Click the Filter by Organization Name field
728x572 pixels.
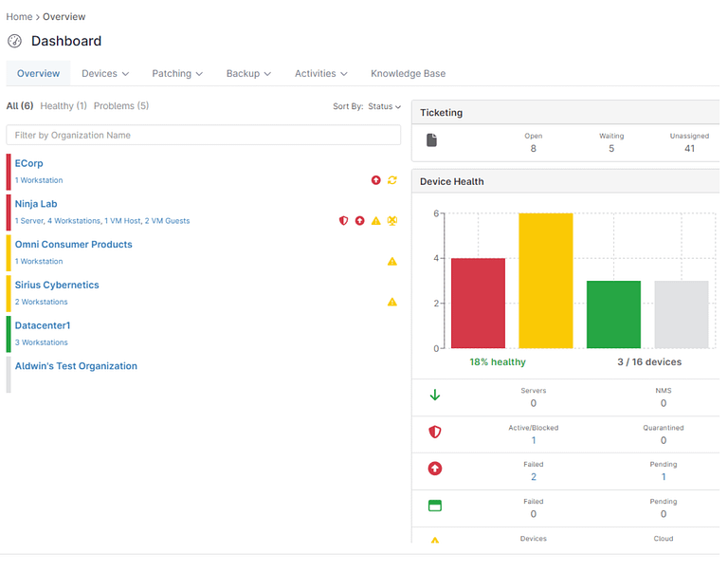(203, 136)
